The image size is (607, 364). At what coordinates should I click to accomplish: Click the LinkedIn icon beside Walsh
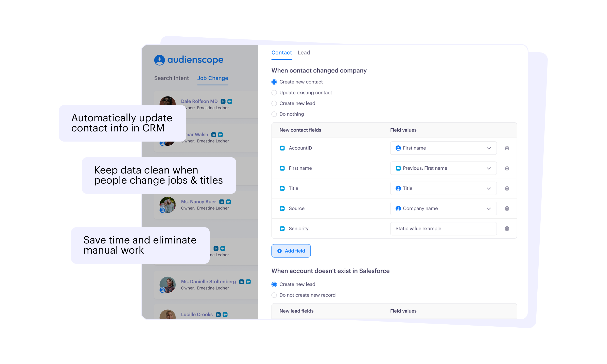click(213, 135)
